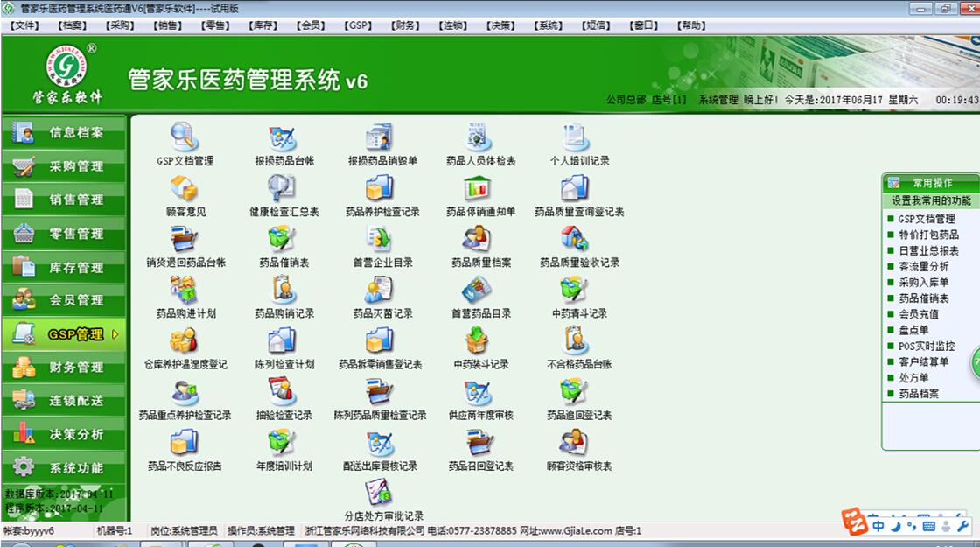The height and width of the screenshot is (547, 980).
Task: Select 零售管理 in left sidebar
Action: [64, 234]
